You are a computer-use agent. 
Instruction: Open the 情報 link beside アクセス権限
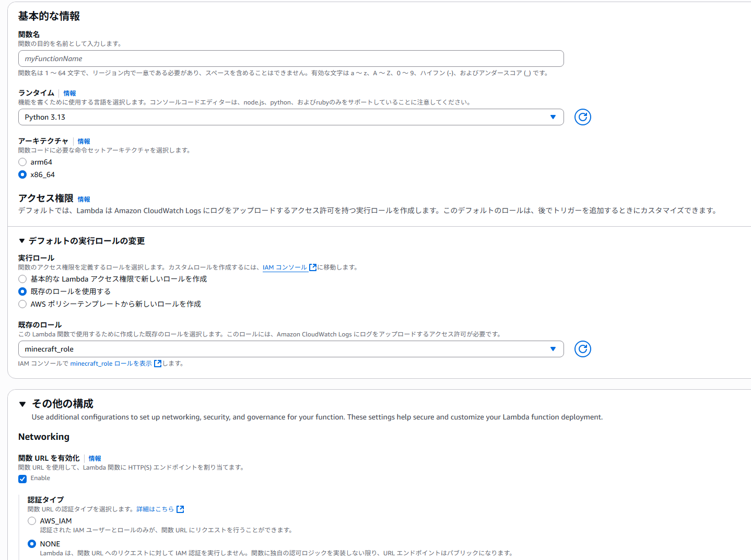point(84,200)
